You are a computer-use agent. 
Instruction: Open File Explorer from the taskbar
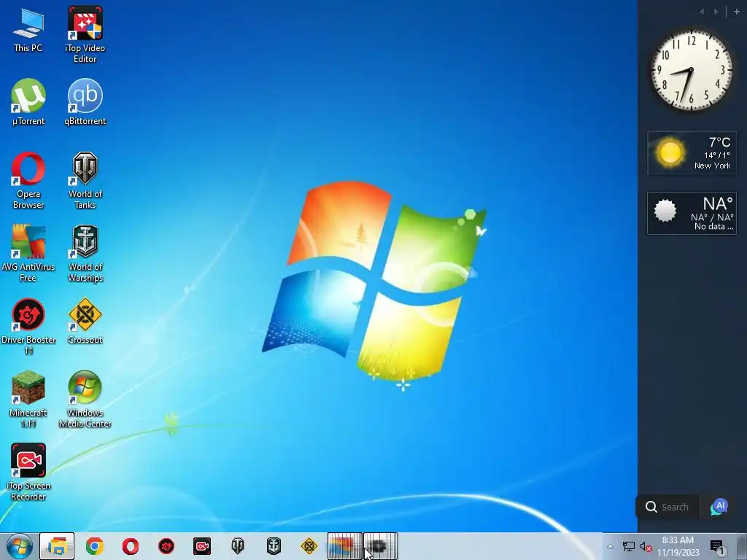pyautogui.click(x=57, y=546)
